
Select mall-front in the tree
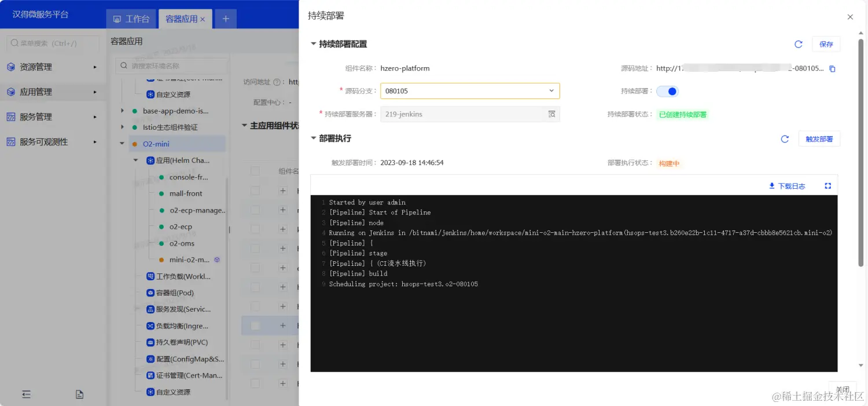click(186, 193)
